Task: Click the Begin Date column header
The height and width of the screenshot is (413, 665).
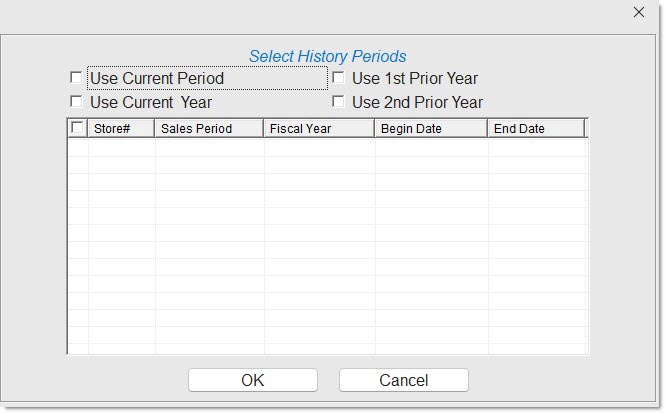Action: click(x=431, y=129)
